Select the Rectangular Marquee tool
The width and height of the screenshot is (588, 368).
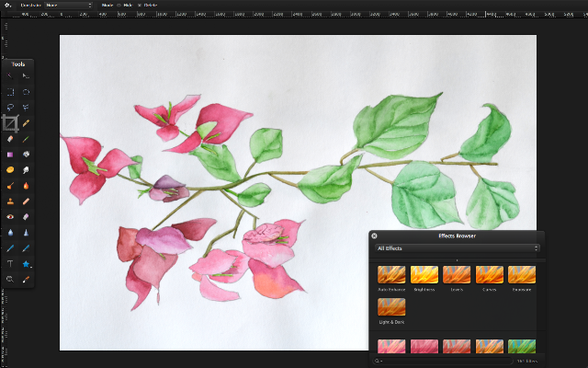[x=10, y=92]
